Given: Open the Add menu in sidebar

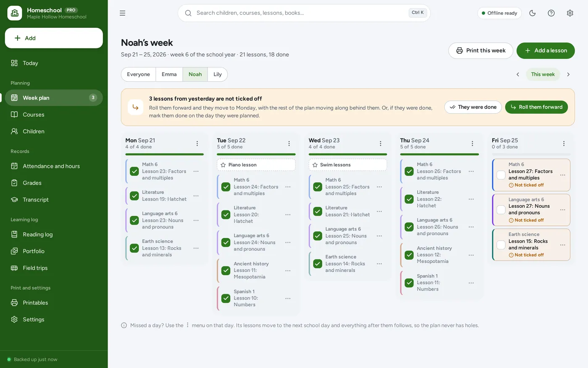Looking at the screenshot, I should (x=54, y=38).
